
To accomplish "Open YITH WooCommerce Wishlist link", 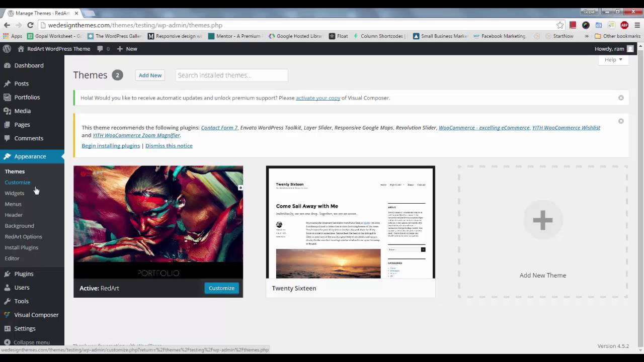I will [x=566, y=128].
